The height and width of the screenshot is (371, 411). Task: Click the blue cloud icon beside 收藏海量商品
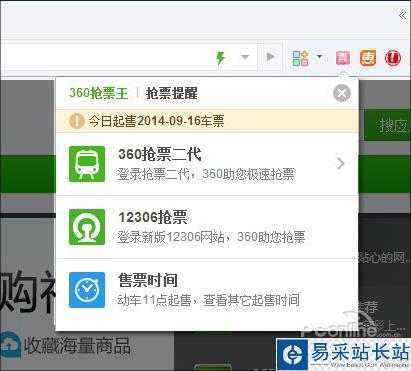tap(10, 345)
